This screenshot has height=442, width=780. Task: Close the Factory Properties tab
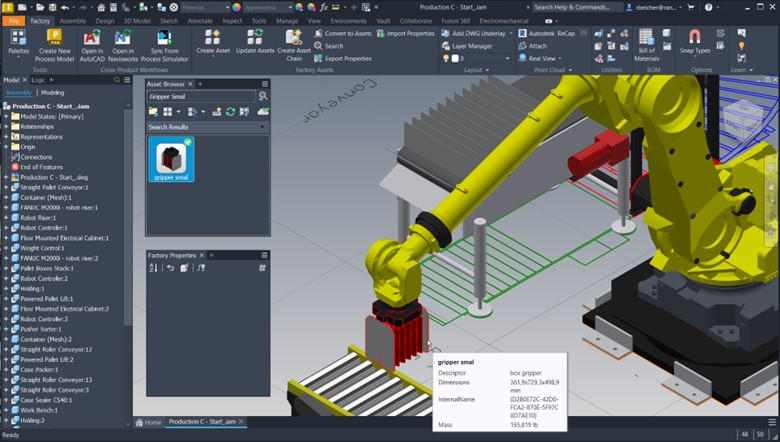201,255
